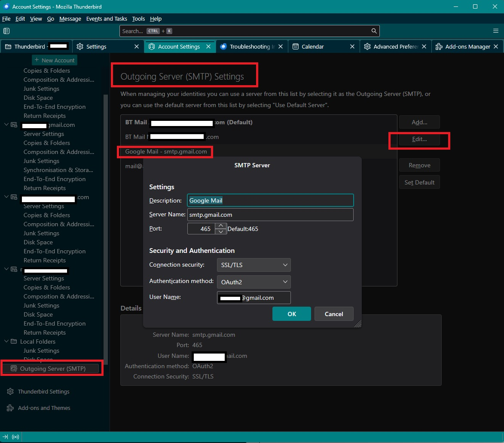This screenshot has height=443, width=504.
Task: Open Thunderbird Settings link
Action: [43, 391]
